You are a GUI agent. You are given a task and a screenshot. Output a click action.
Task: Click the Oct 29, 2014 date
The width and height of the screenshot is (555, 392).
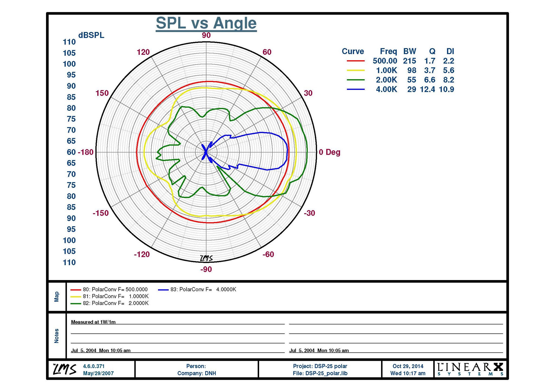tap(408, 366)
